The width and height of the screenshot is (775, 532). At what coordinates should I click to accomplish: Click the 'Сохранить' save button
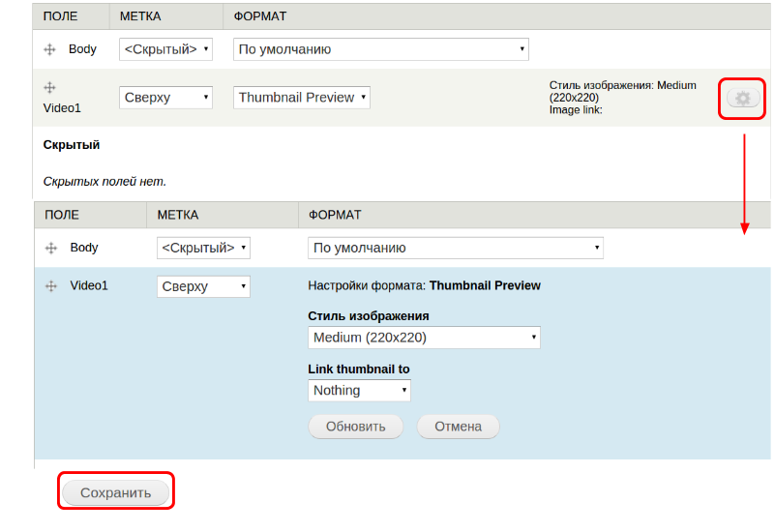coord(116,493)
